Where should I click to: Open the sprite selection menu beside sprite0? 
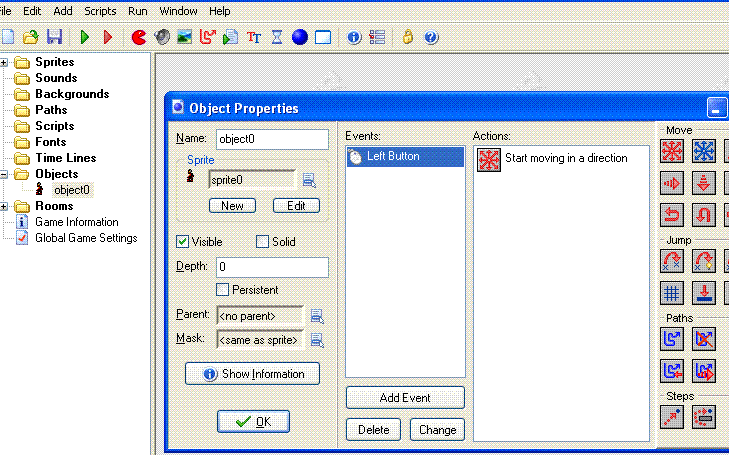point(309,180)
